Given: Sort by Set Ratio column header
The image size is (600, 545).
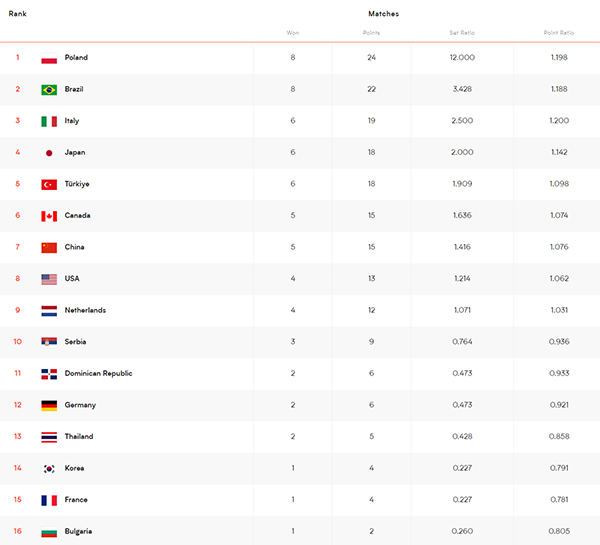Looking at the screenshot, I should [x=462, y=33].
